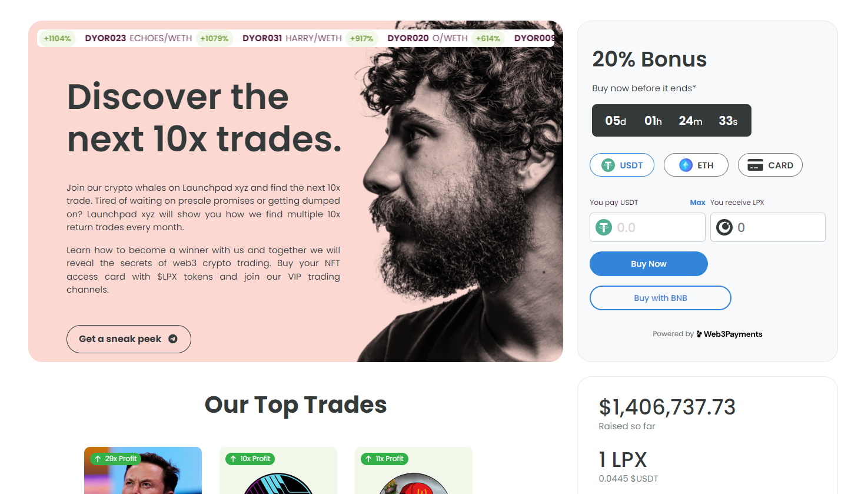Click the LPX token icon in receive field
The width and height of the screenshot is (868, 494).
(x=724, y=227)
